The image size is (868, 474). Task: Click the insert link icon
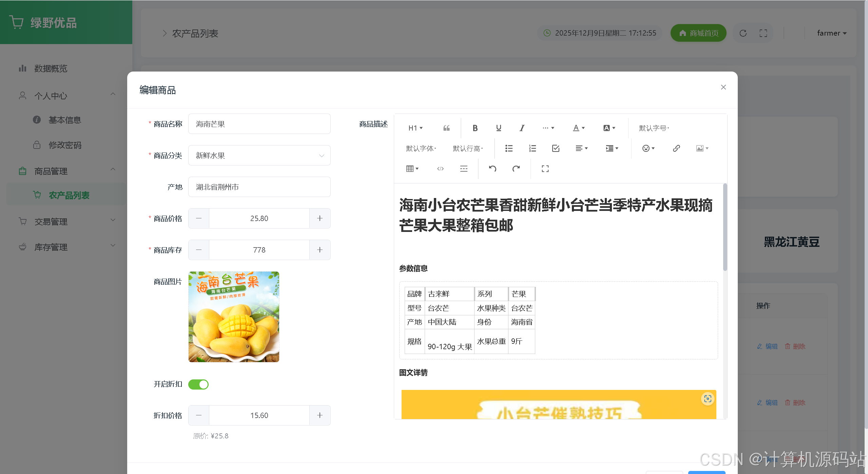(x=676, y=149)
